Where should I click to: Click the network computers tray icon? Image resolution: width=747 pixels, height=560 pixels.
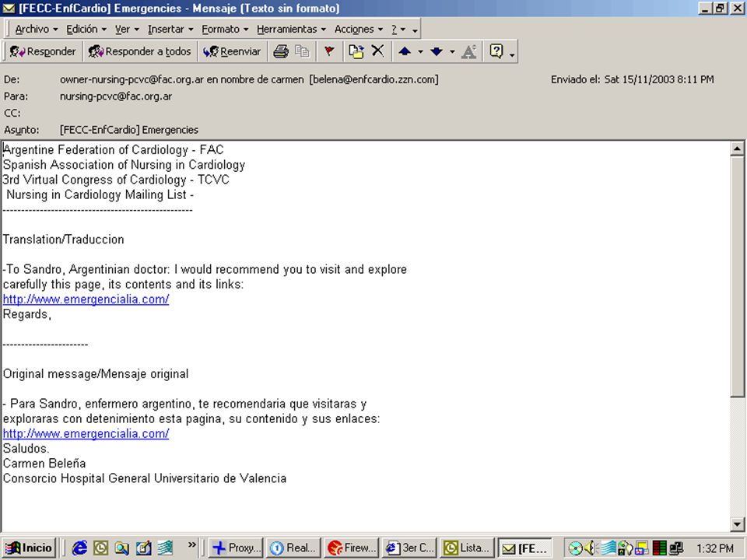pyautogui.click(x=675, y=548)
